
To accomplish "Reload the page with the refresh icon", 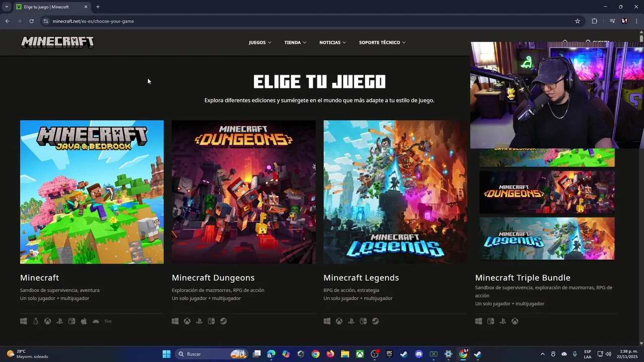I will [x=31, y=21].
